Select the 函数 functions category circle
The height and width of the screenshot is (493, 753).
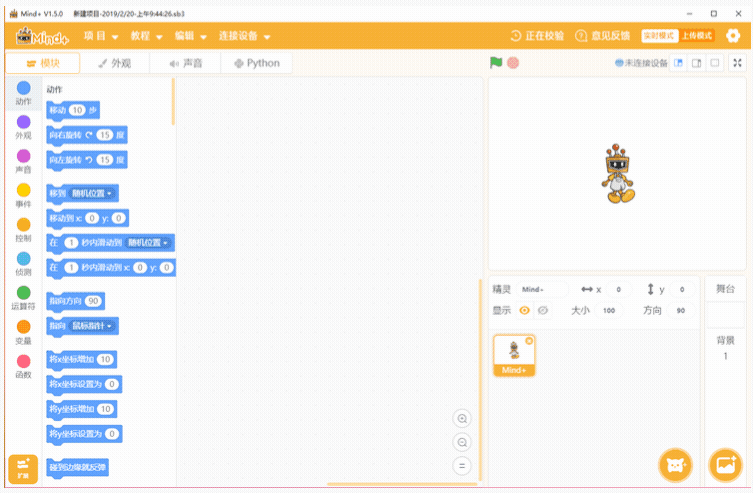(x=23, y=361)
